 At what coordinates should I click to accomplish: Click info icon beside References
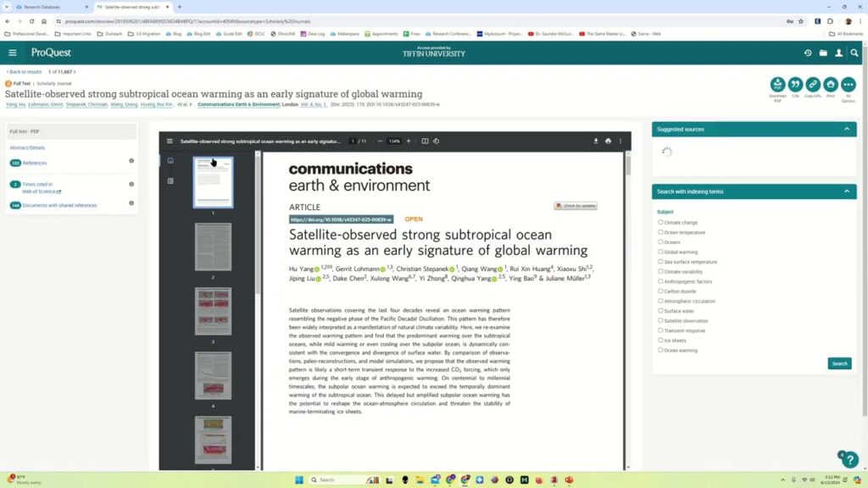point(131,161)
